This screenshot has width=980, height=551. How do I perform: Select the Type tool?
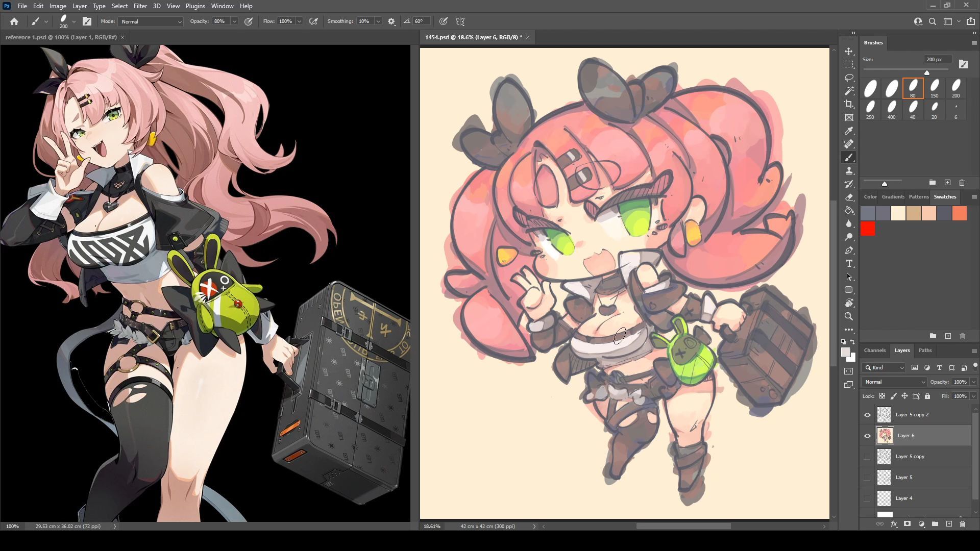tap(849, 263)
